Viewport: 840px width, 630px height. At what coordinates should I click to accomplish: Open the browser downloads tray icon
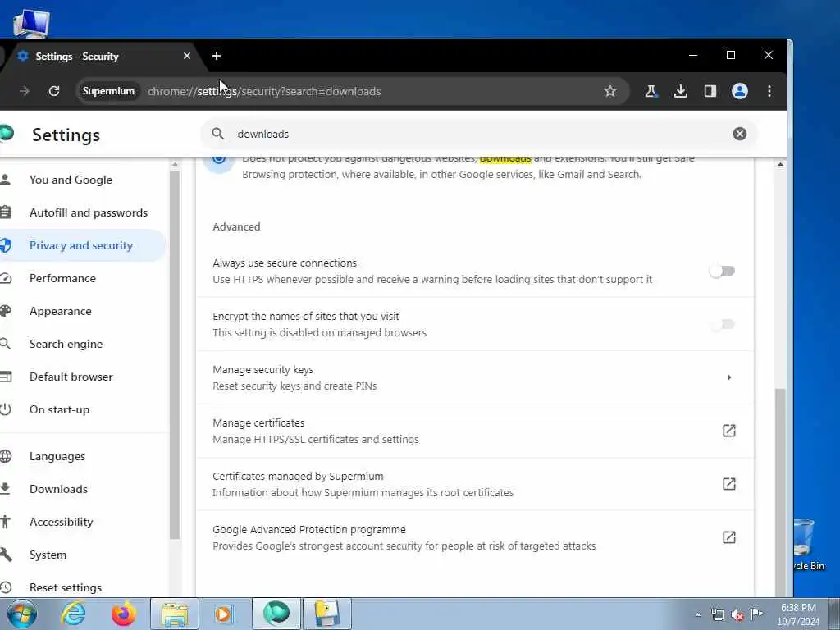pos(680,91)
